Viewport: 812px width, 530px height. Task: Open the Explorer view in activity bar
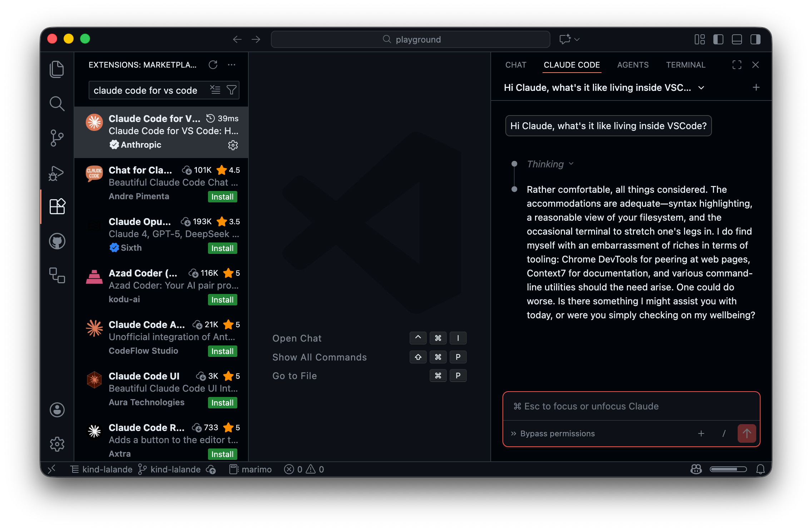57,69
